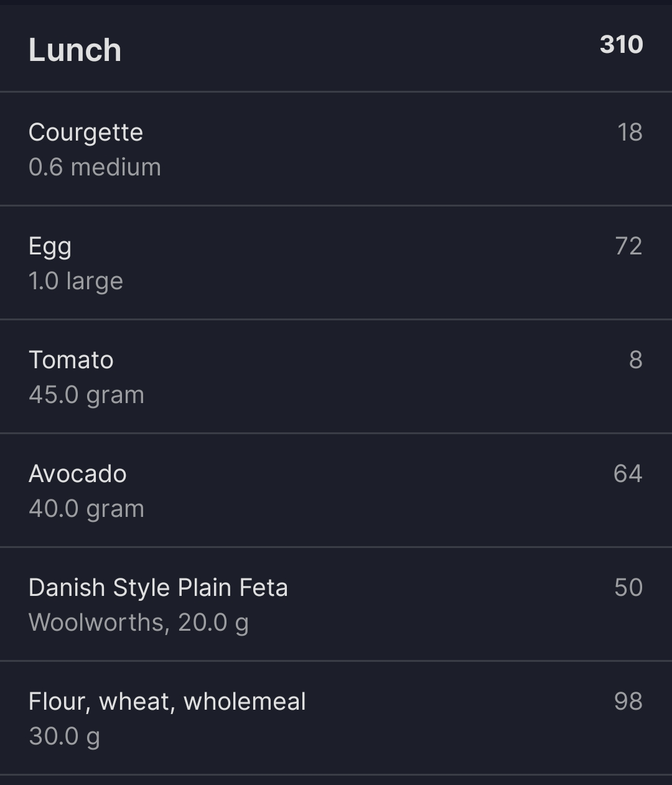Tap Tomato's 8 calorie value

tap(635, 360)
